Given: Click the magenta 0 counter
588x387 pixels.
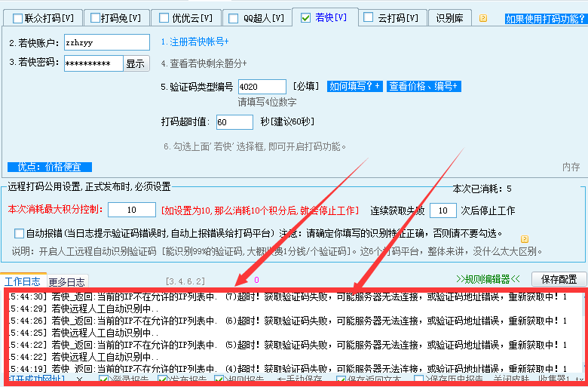Looking at the screenshot, I should tap(256, 280).
